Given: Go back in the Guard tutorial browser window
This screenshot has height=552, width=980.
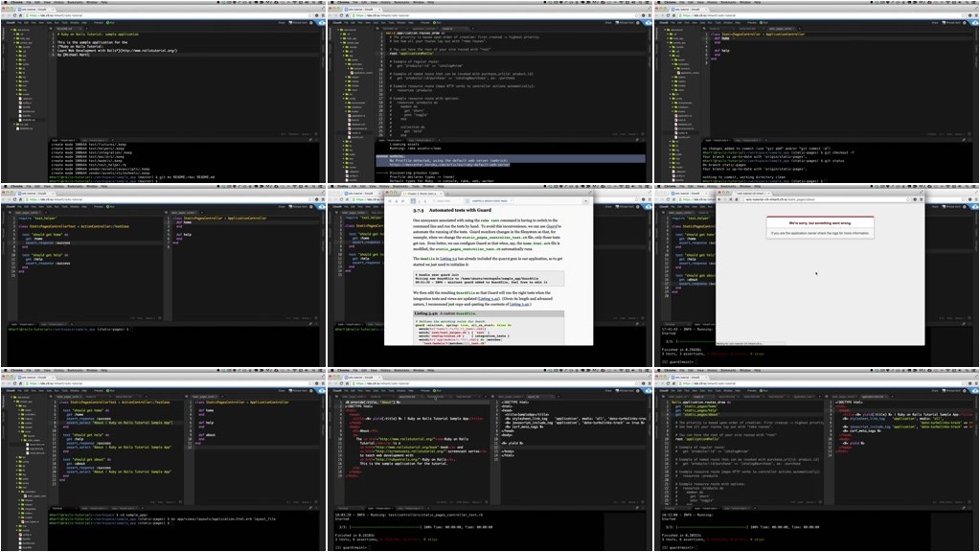Looking at the screenshot, I should click(x=390, y=201).
